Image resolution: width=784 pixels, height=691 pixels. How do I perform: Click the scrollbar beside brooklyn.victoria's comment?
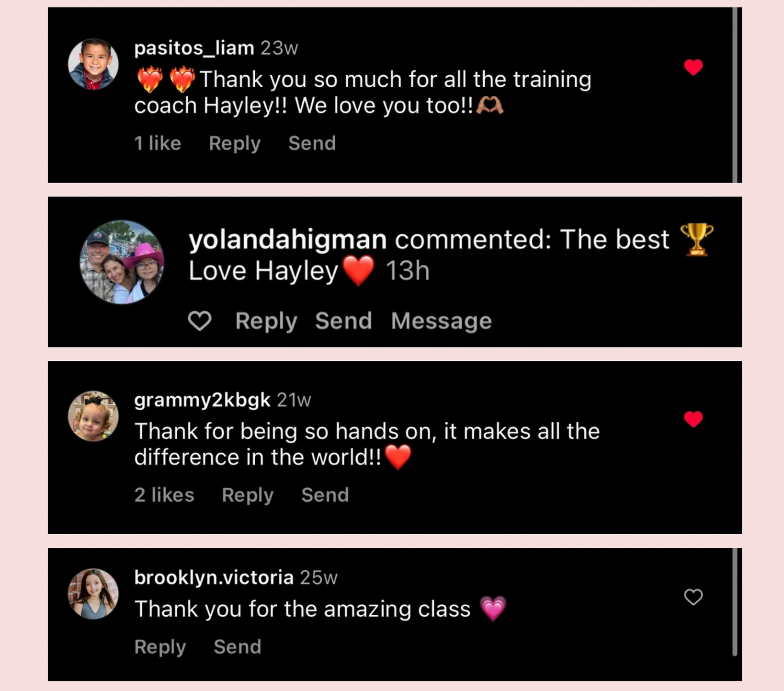[x=735, y=602]
